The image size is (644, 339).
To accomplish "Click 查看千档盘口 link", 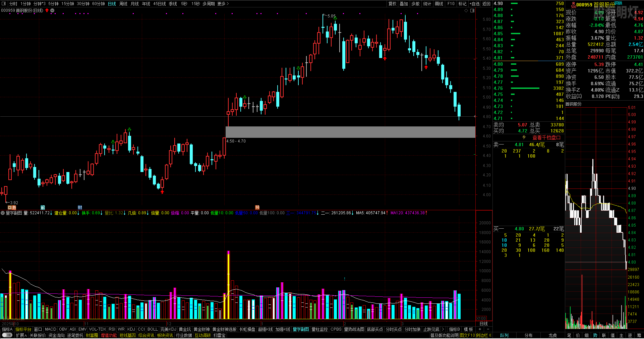I will (x=546, y=137).
